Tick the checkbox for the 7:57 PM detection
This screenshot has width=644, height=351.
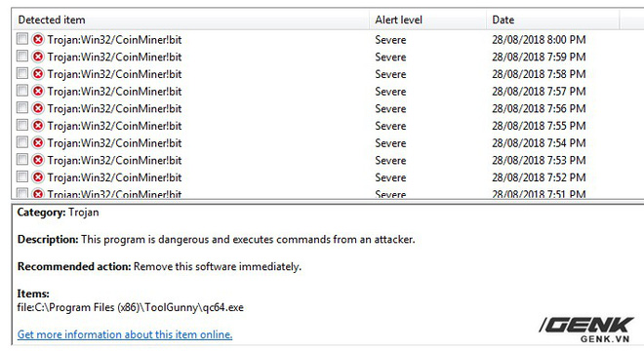[x=22, y=91]
